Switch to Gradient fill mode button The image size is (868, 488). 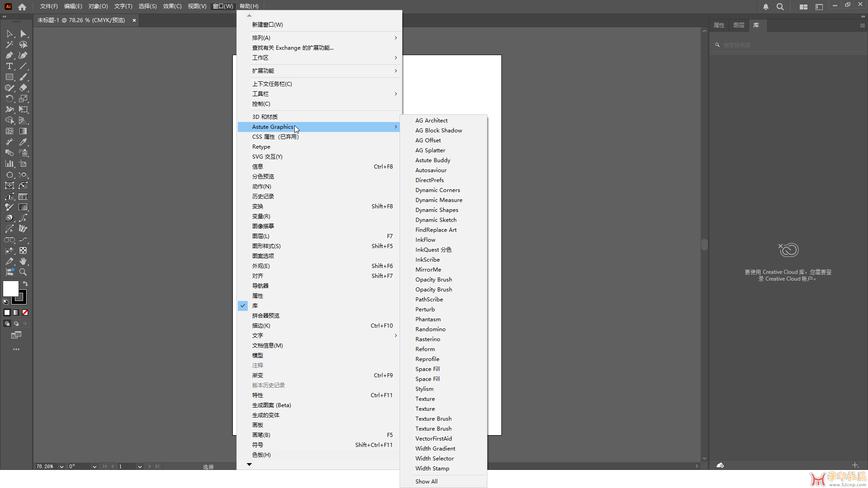(16, 312)
